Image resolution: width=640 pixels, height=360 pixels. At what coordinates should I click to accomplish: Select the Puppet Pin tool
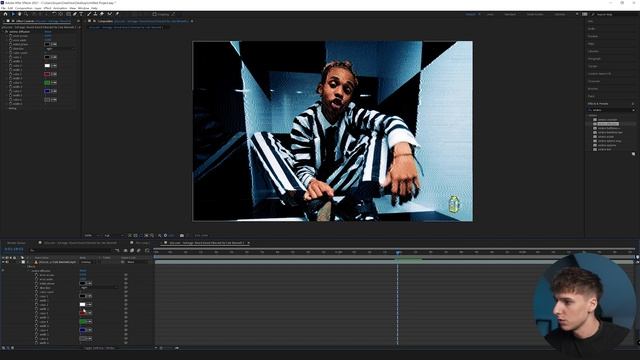point(117,14)
